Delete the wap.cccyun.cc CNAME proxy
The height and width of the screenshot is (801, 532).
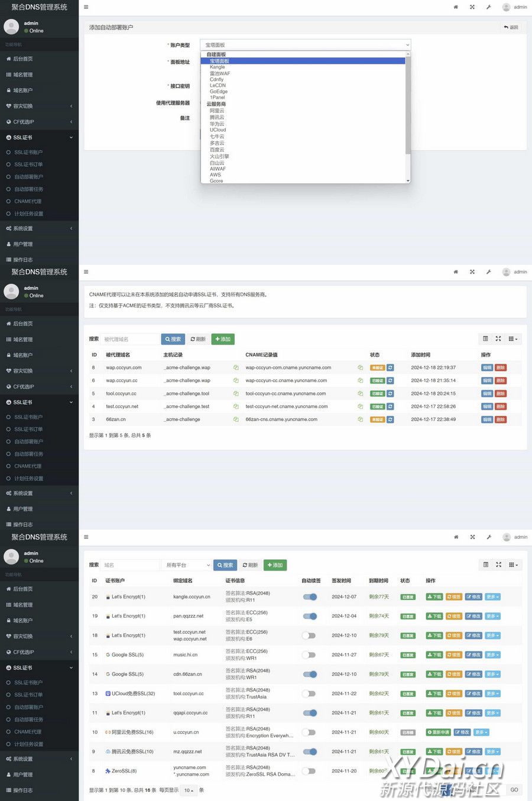pyautogui.click(x=501, y=381)
